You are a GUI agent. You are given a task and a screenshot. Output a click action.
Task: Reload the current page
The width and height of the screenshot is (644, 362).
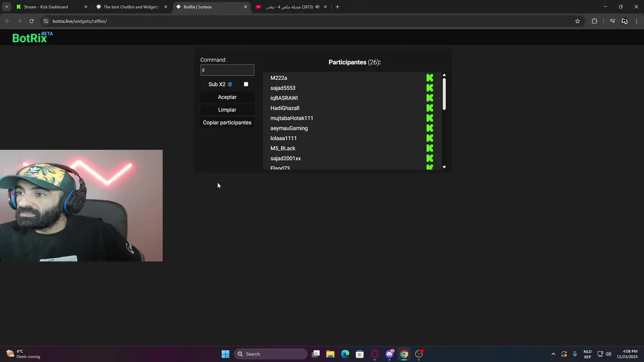[31, 21]
